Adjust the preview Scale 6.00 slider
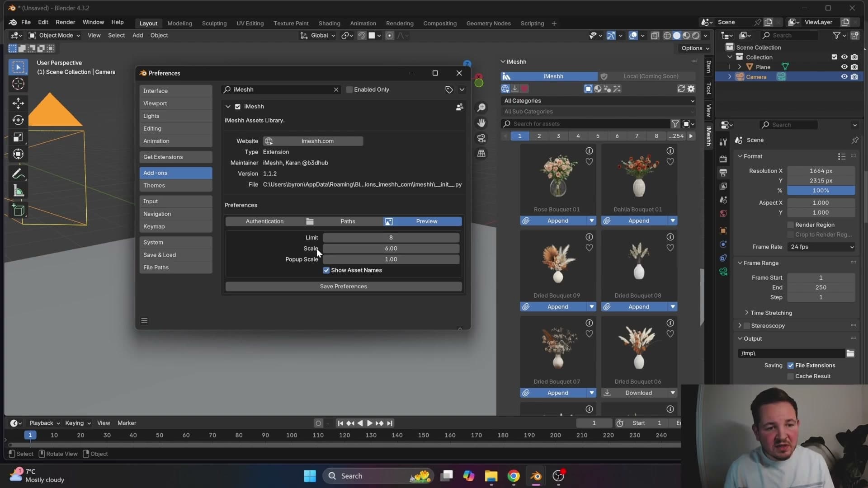The image size is (868, 488). (391, 249)
